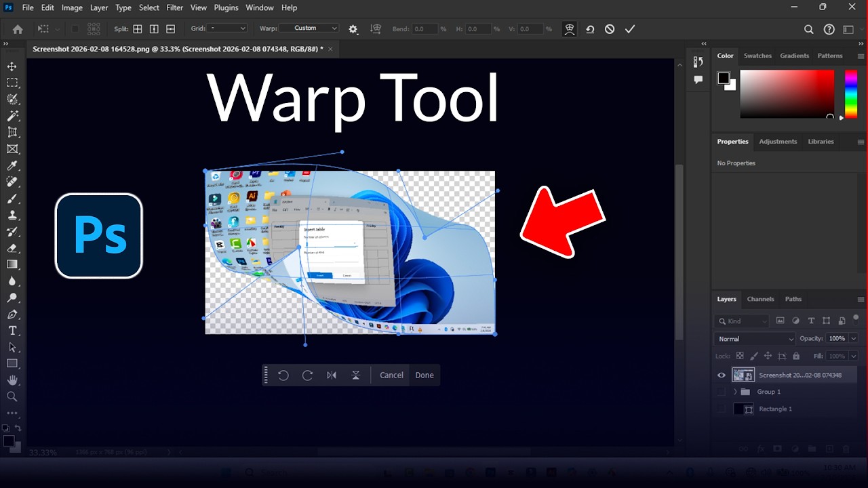Open the Opacity slider dropdown arrow

852,338
